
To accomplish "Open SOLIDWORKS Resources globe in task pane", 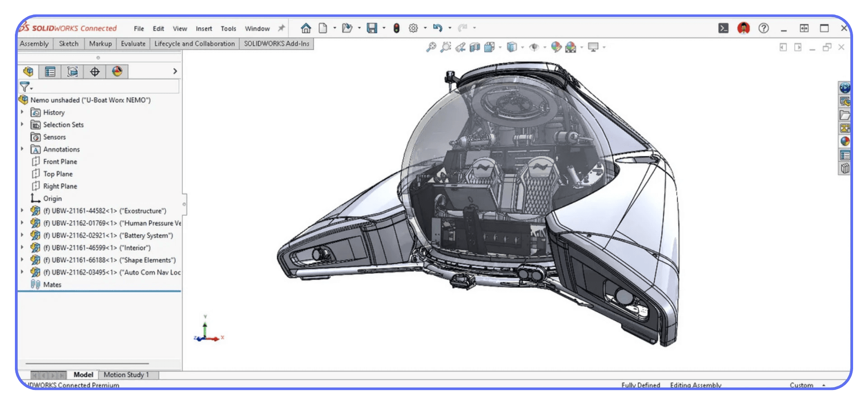I will click(x=844, y=88).
